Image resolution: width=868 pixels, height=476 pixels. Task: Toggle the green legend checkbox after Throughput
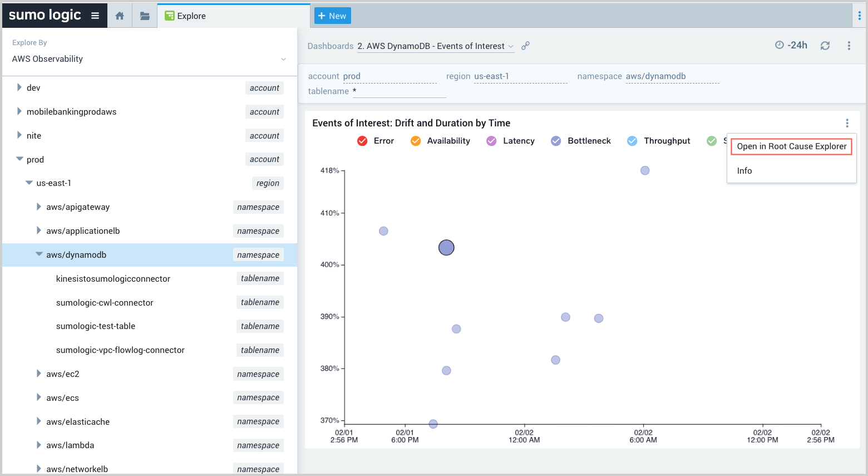tap(712, 141)
